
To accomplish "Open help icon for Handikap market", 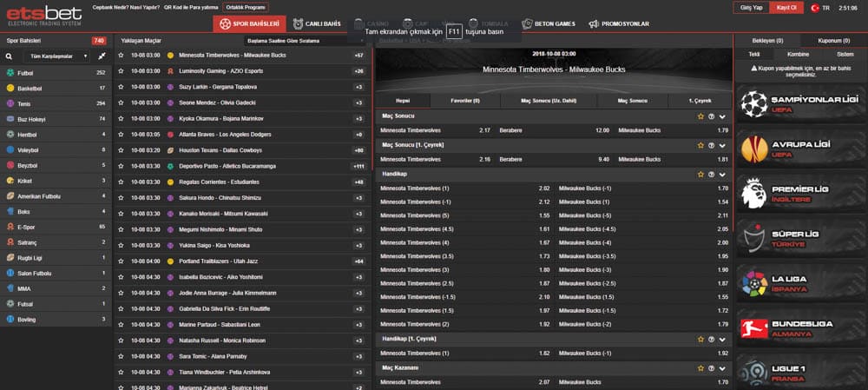I will (x=712, y=175).
